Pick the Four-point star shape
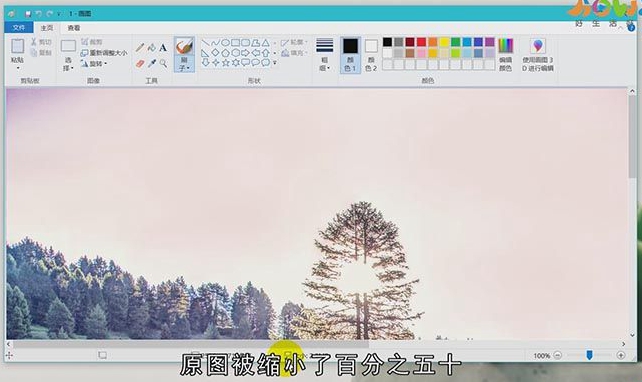Screen dimensions: 642x382 [215, 63]
